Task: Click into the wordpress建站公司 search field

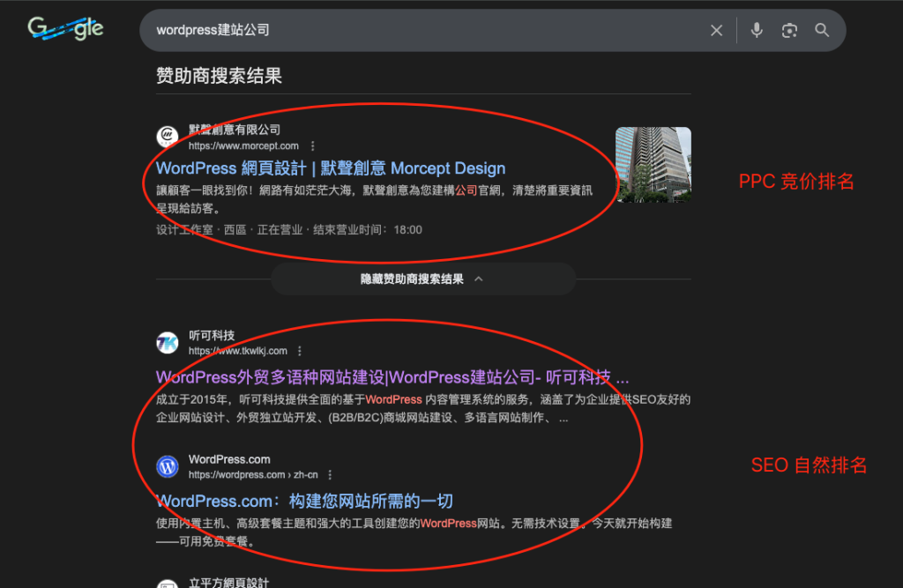Action: click(423, 31)
